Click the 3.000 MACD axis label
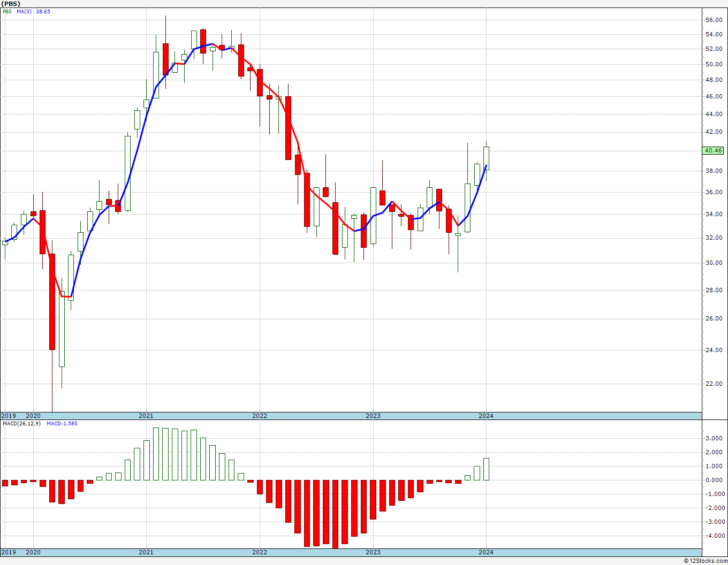The height and width of the screenshot is (565, 728). coord(714,438)
